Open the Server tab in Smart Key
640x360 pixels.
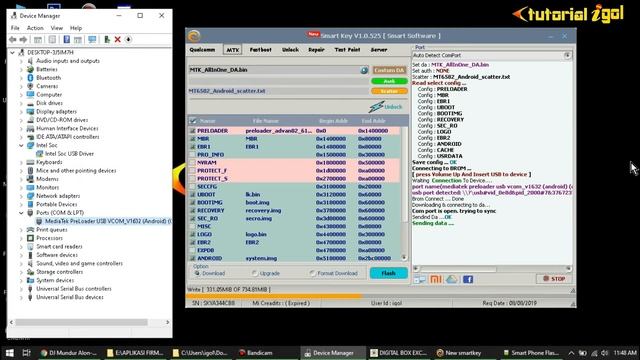[x=379, y=50]
